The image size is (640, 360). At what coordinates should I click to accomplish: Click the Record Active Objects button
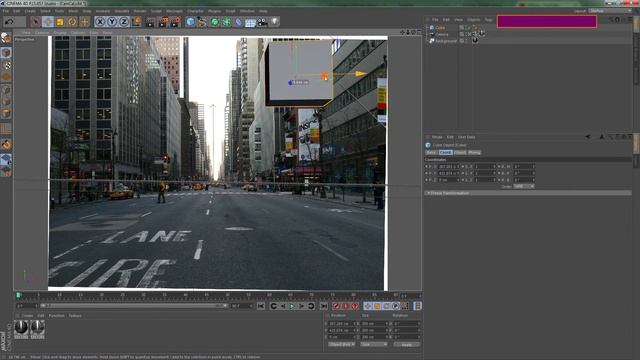[336, 306]
